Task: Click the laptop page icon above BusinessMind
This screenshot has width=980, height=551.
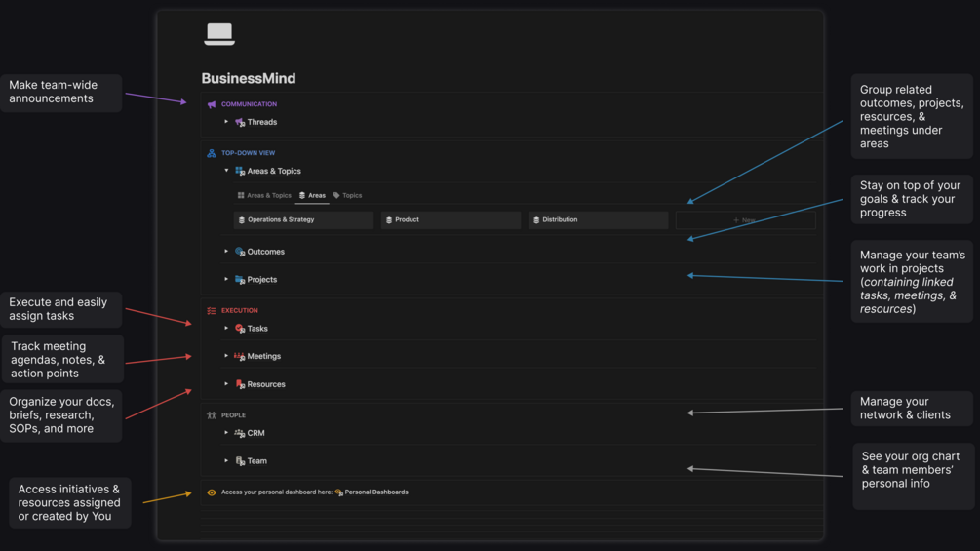Action: (x=219, y=34)
